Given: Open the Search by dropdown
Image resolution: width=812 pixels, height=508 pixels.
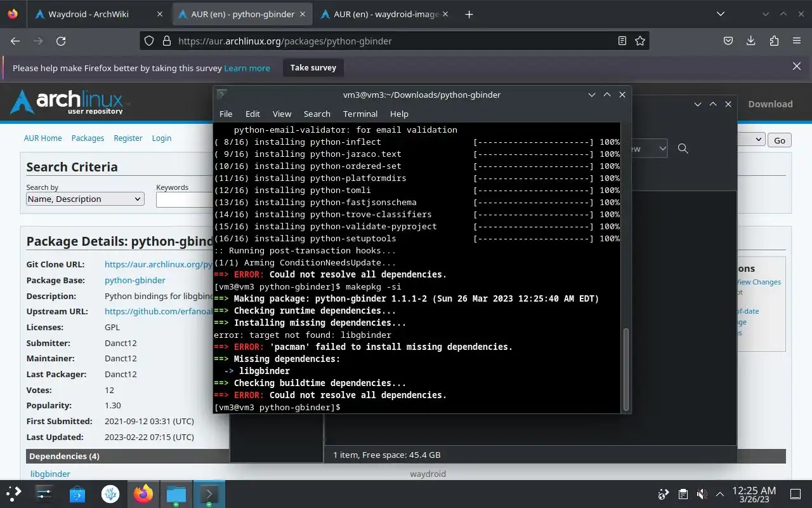Looking at the screenshot, I should pos(85,199).
